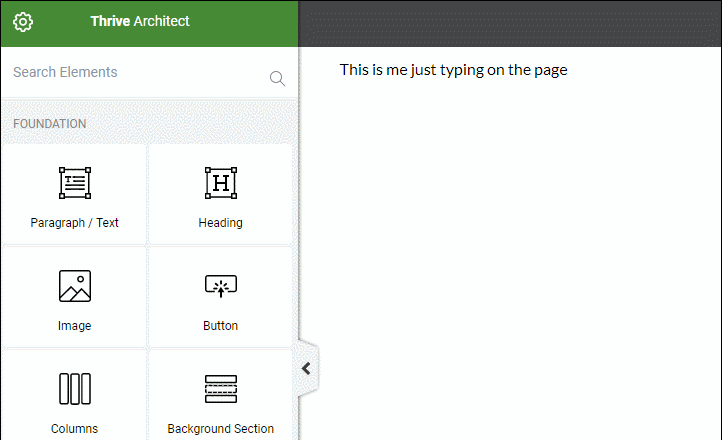Select the Heading element icon
The height and width of the screenshot is (440, 722).
coord(220,183)
